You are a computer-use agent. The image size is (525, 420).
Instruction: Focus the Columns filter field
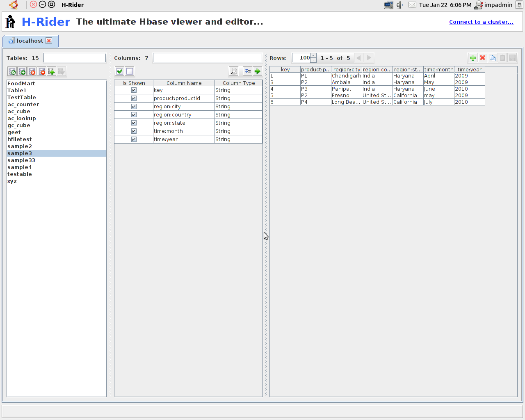point(207,58)
